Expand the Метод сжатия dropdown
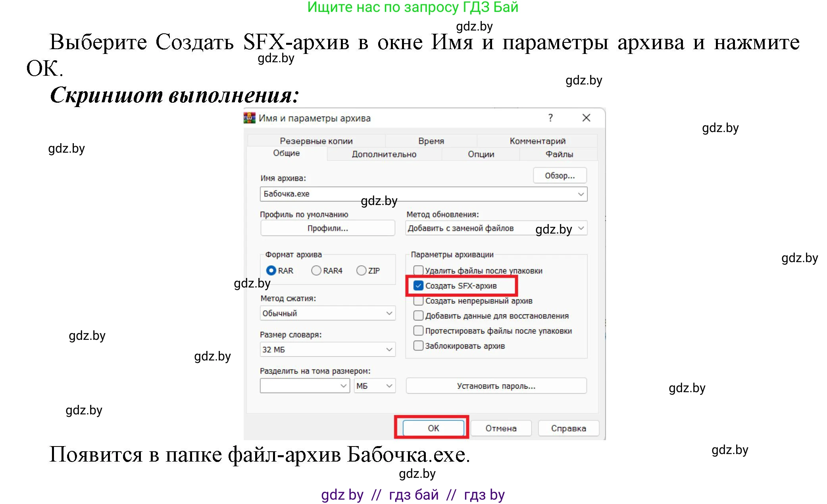Image resolution: width=827 pixels, height=504 pixels. tap(388, 313)
